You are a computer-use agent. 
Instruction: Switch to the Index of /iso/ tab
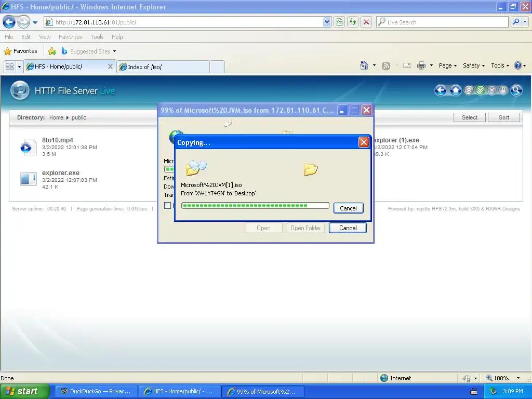pos(163,67)
